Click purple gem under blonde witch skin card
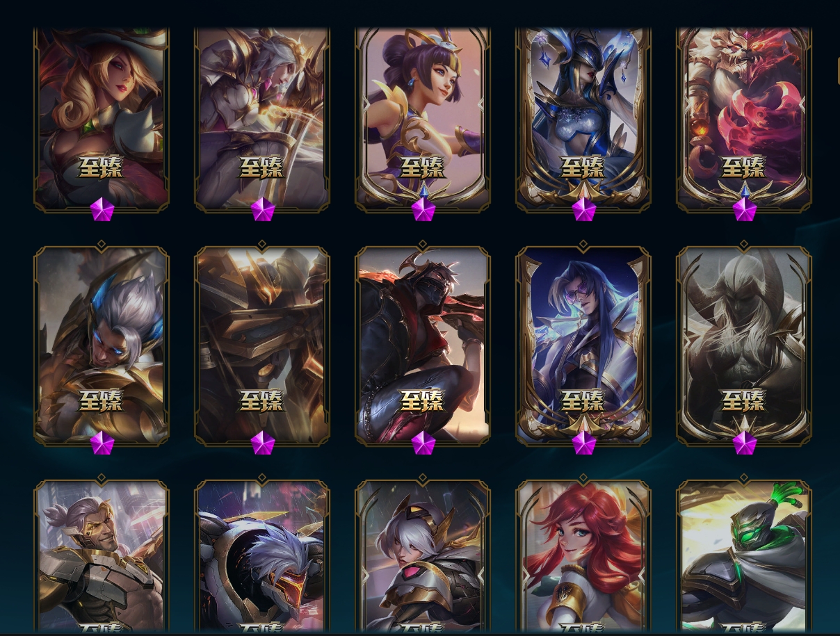Viewport: 840px width, 636px height. [102, 209]
